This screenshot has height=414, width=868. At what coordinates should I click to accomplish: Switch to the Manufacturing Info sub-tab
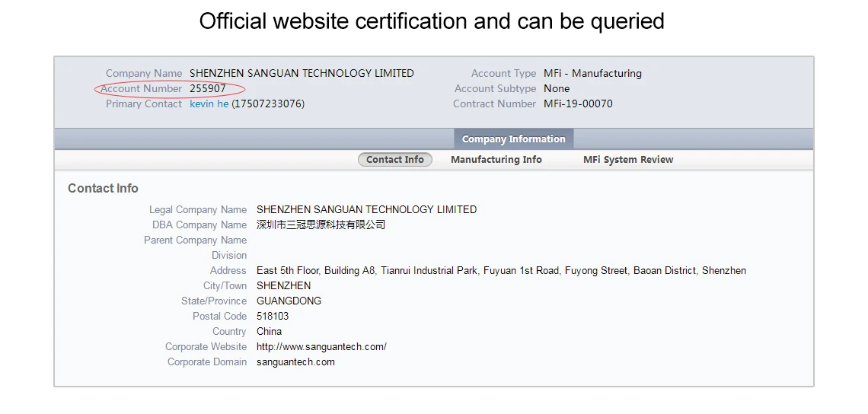pos(496,159)
